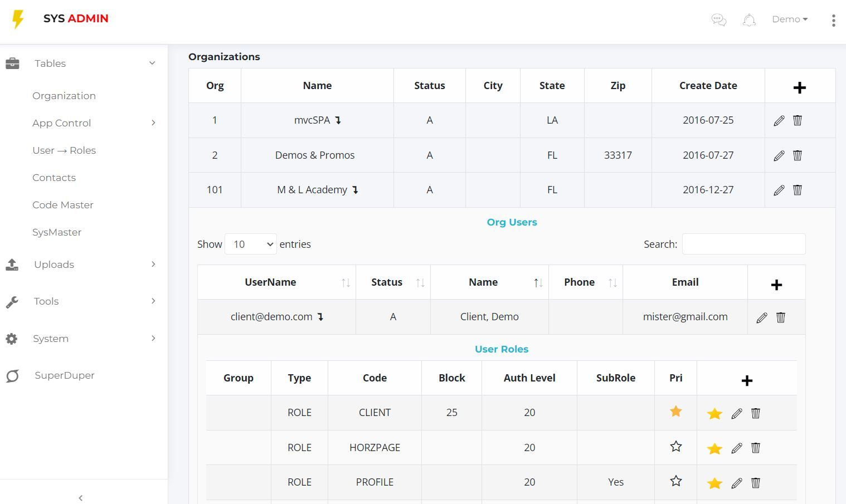Edit the mvcSPA organization row
This screenshot has width=846, height=504.
coord(779,120)
